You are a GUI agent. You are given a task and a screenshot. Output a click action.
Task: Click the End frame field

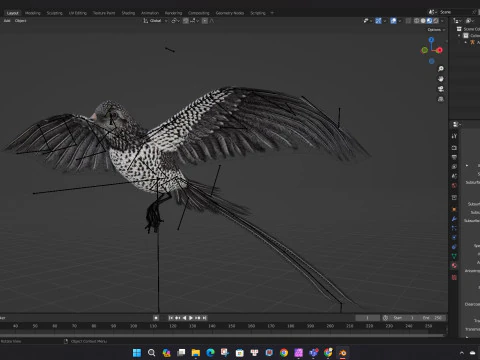(432, 318)
